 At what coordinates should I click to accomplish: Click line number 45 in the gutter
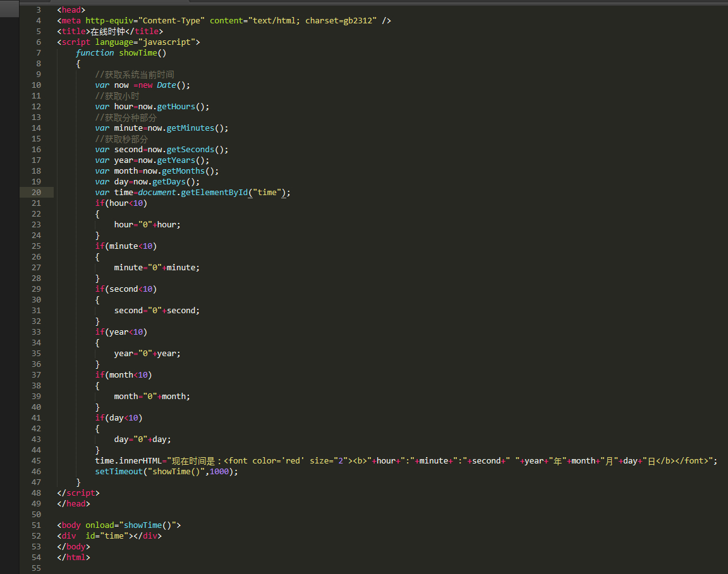click(x=36, y=460)
